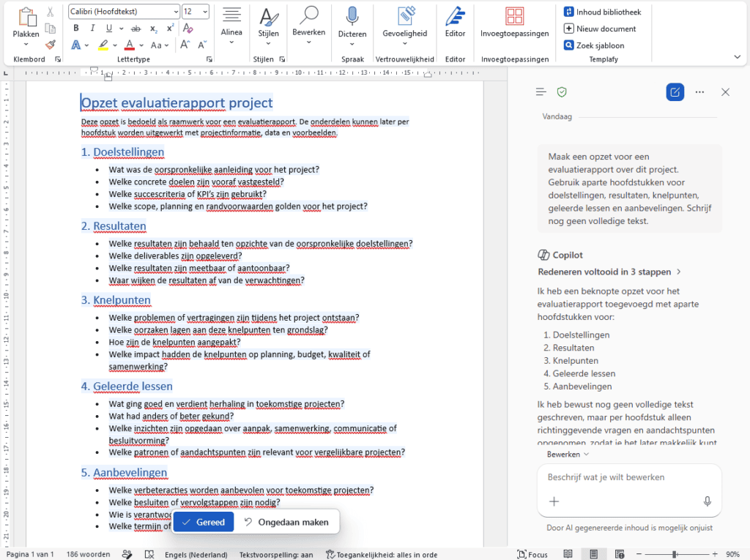Select the Format Painter brush icon
Image resolution: width=750 pixels, height=560 pixels.
tap(51, 45)
